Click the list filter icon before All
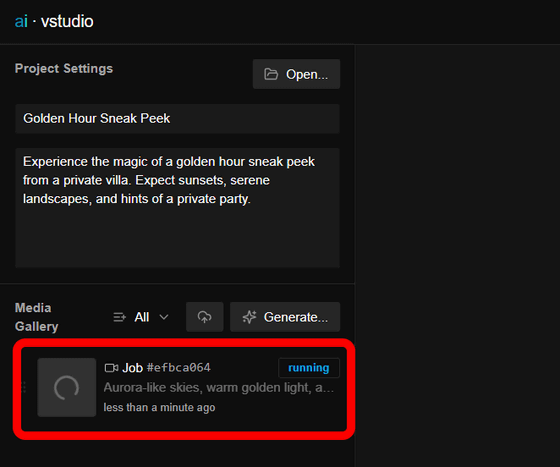 (119, 317)
